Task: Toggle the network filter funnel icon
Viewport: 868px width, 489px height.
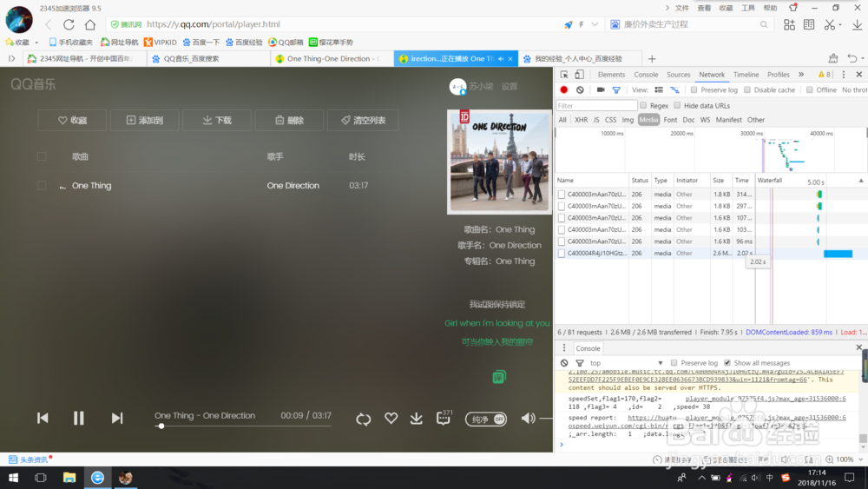Action: [x=616, y=89]
